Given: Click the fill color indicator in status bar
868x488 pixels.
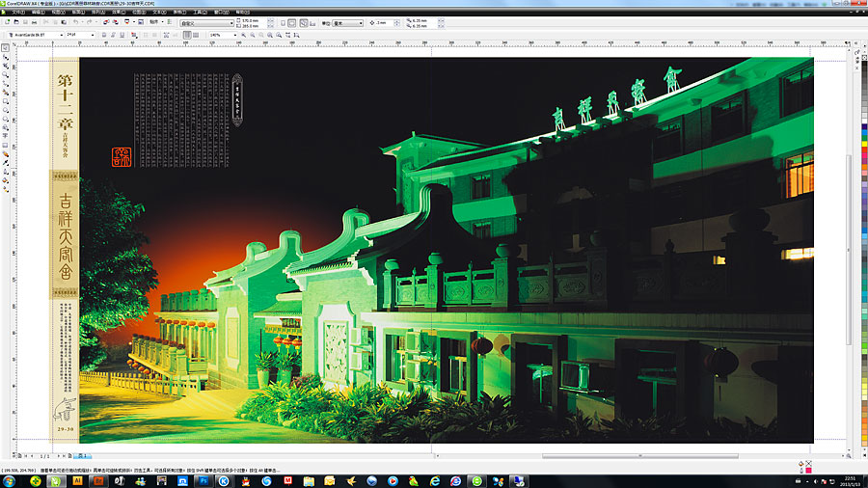Looking at the screenshot, I should [808, 463].
